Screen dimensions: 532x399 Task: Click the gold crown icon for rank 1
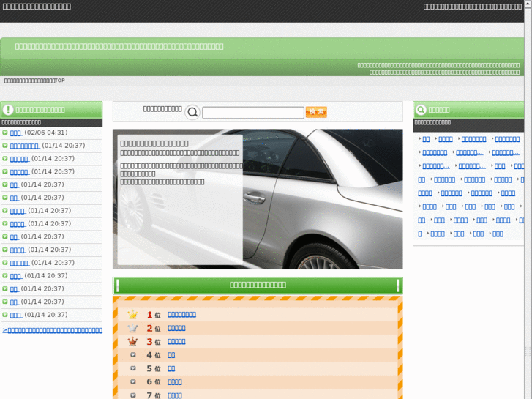[x=132, y=315]
